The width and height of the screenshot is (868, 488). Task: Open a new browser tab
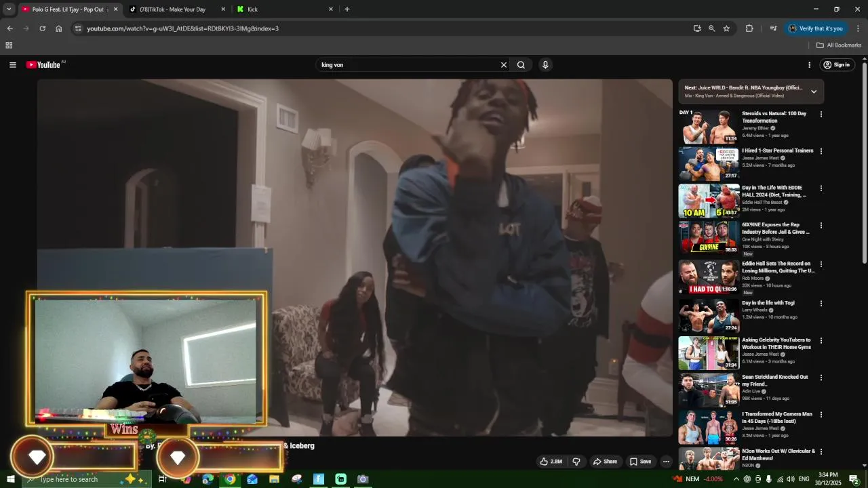347,9
